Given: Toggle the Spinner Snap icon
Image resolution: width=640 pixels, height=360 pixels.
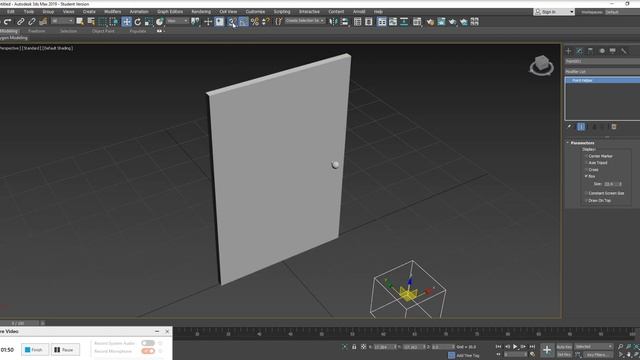Looking at the screenshot, I should pos(266,21).
